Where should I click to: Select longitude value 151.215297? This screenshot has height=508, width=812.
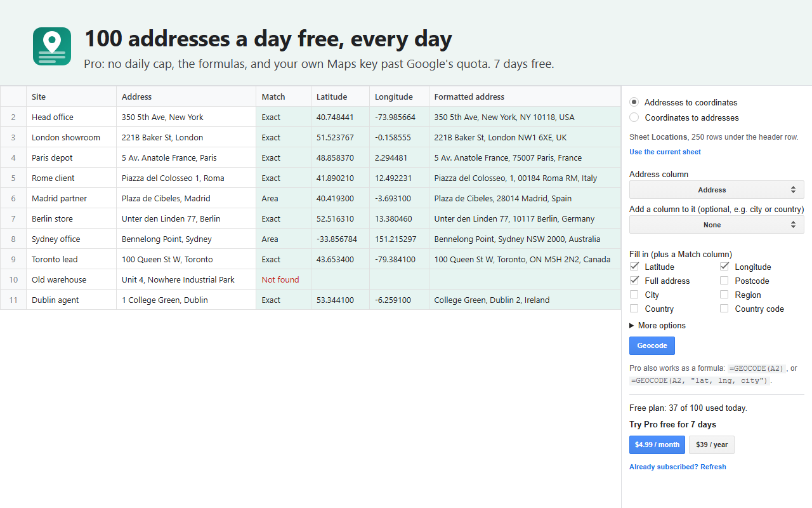pos(400,239)
